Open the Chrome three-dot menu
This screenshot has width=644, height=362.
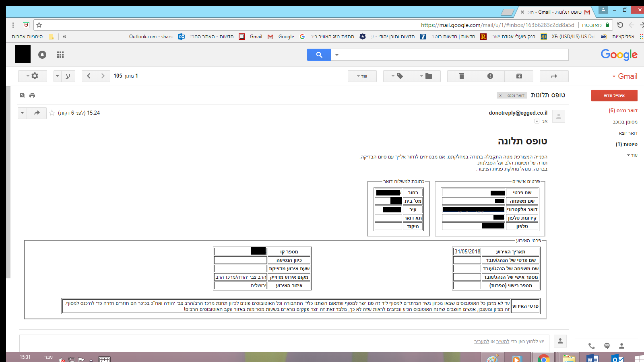(13, 25)
